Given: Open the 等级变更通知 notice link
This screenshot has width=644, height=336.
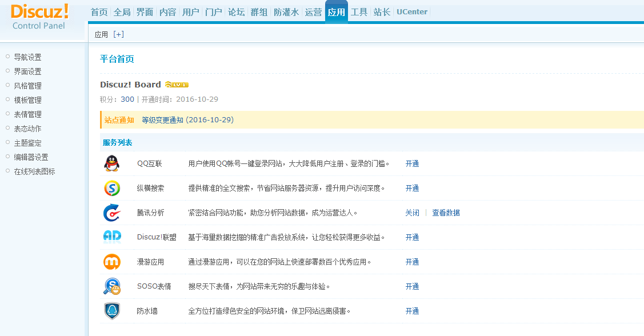Looking at the screenshot, I should [x=187, y=120].
